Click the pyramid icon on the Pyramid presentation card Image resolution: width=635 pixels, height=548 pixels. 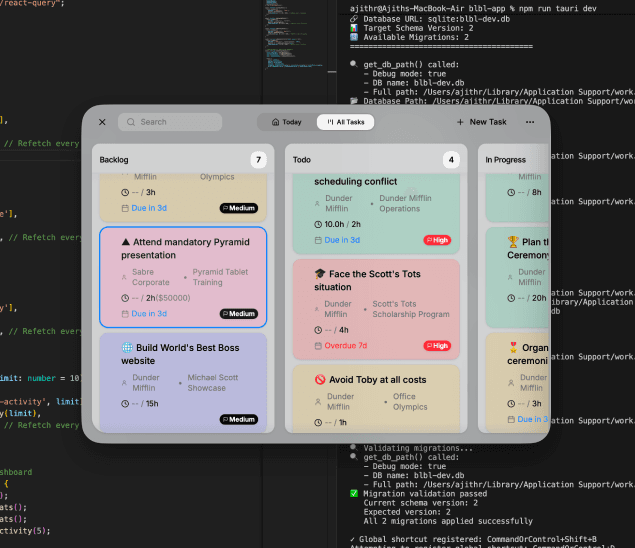(x=126, y=242)
